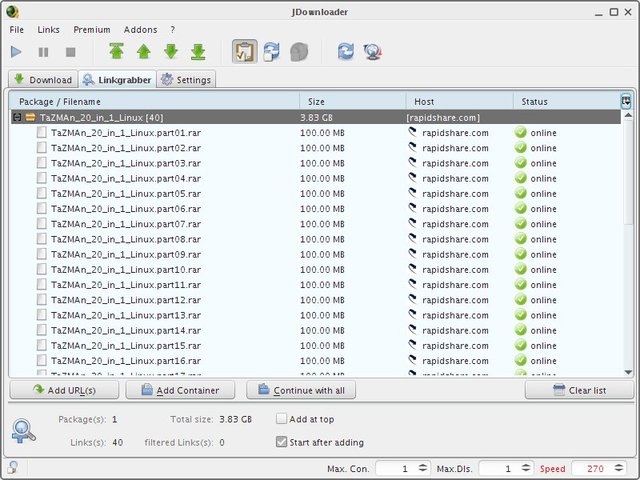Click file icon of part01.rar
The height and width of the screenshot is (480, 640).
(41, 133)
